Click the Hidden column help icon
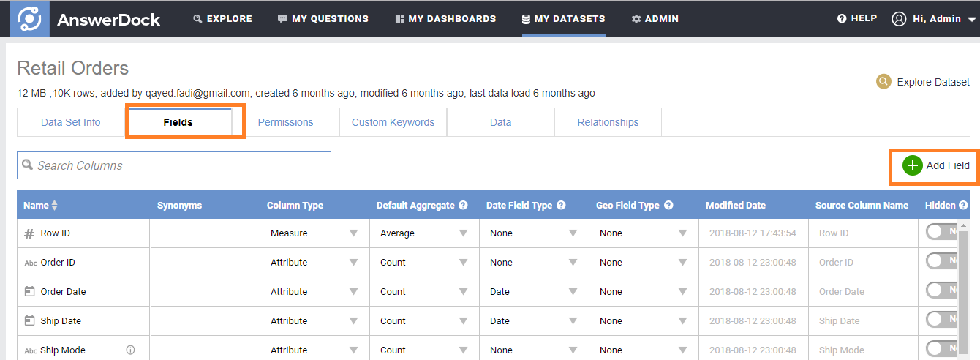 (963, 206)
